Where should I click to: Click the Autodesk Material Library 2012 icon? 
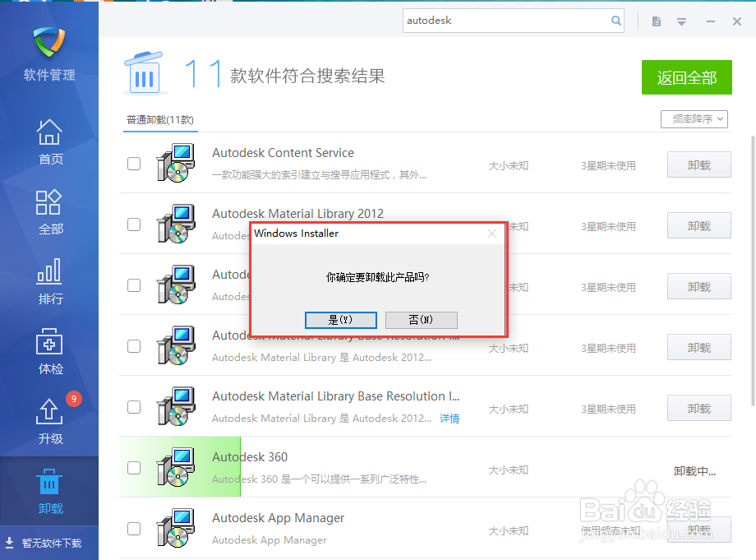176,224
